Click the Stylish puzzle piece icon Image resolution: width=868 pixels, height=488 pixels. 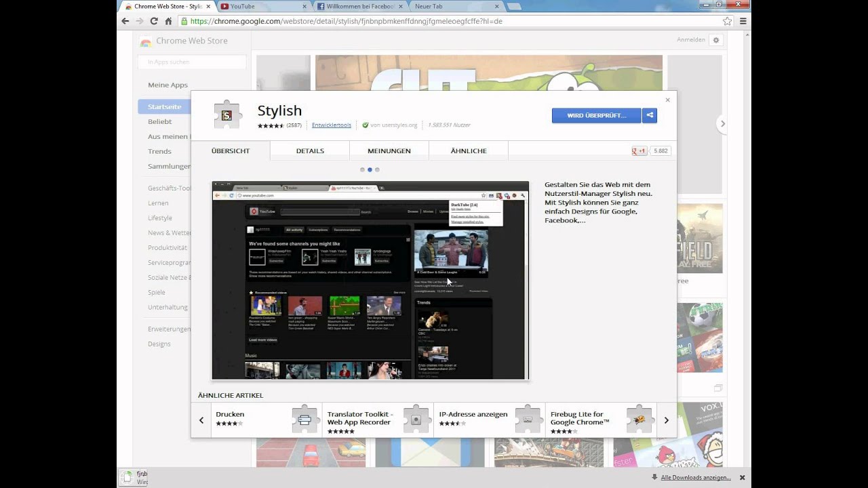227,115
